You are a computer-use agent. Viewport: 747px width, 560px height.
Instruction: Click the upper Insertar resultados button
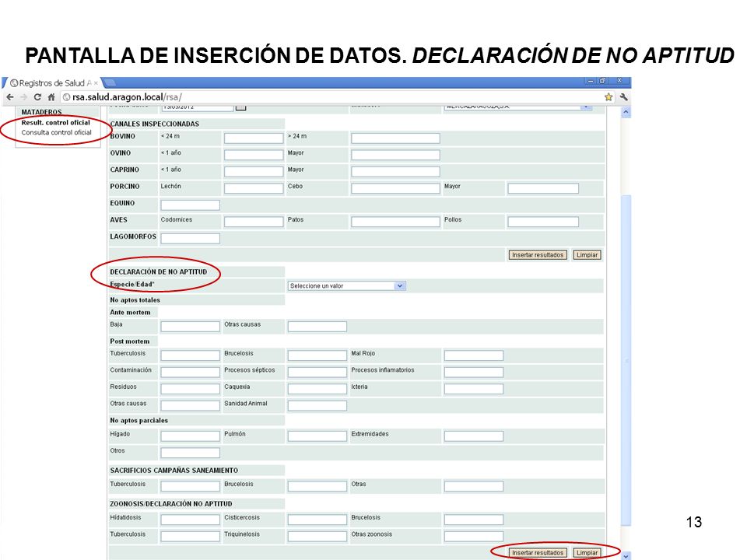point(538,255)
